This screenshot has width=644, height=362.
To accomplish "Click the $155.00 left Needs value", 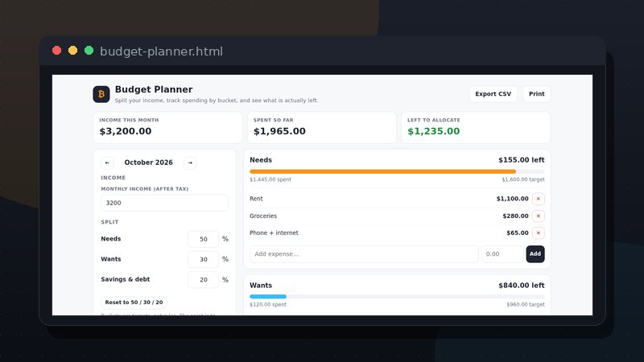I will pos(521,160).
